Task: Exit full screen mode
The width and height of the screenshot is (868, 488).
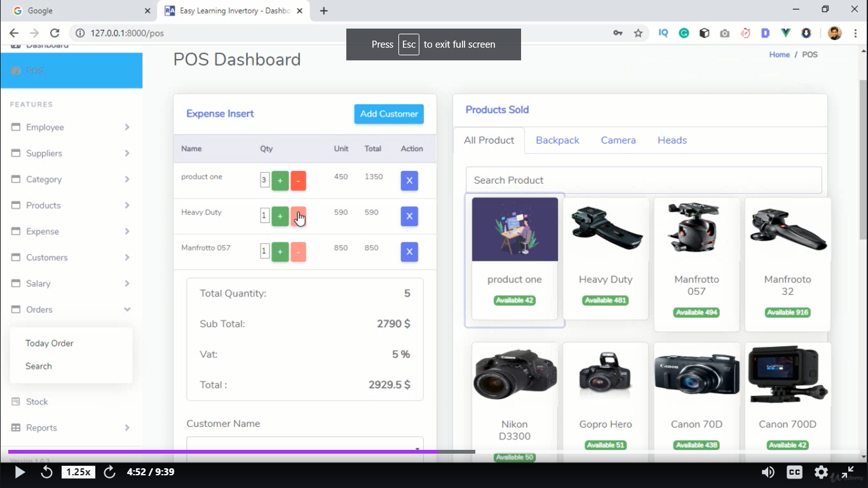Action: [x=848, y=472]
